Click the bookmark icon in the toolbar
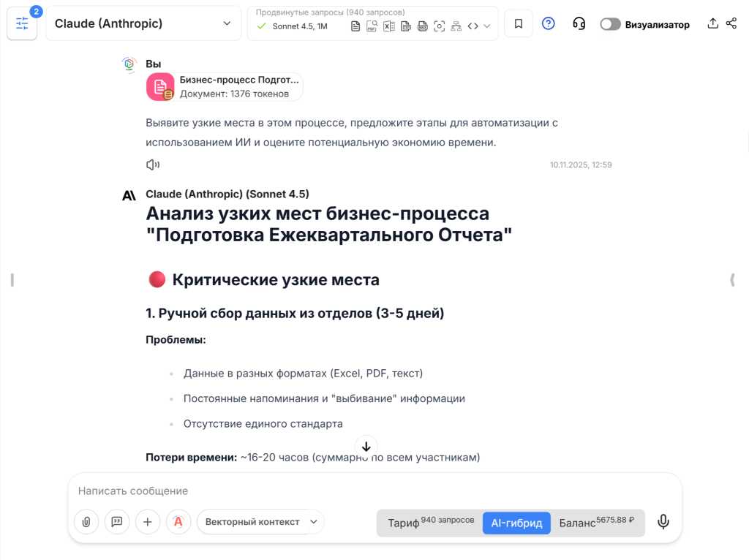Image resolution: width=749 pixels, height=560 pixels. click(518, 23)
